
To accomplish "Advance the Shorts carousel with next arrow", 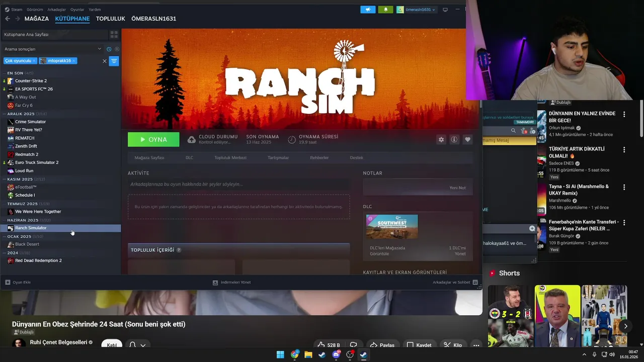I will pos(625,326).
